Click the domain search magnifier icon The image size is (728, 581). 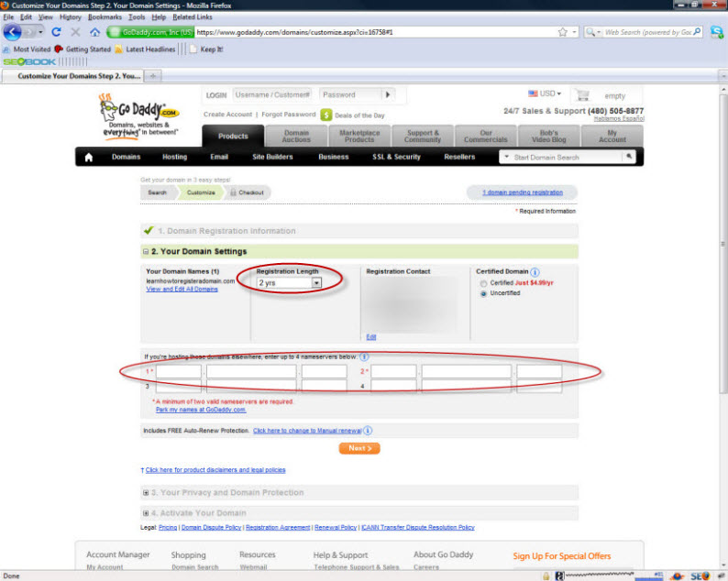[x=629, y=157]
